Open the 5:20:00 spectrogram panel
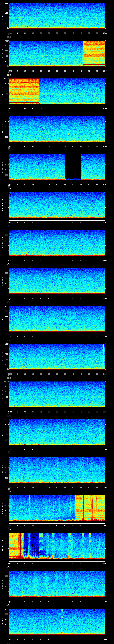 [x=57, y=243]
